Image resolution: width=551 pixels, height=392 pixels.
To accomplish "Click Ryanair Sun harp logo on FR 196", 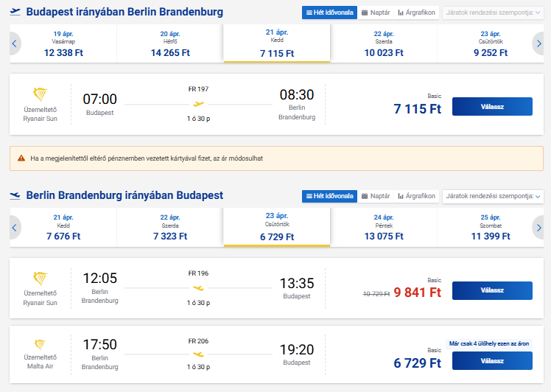I will tap(41, 279).
